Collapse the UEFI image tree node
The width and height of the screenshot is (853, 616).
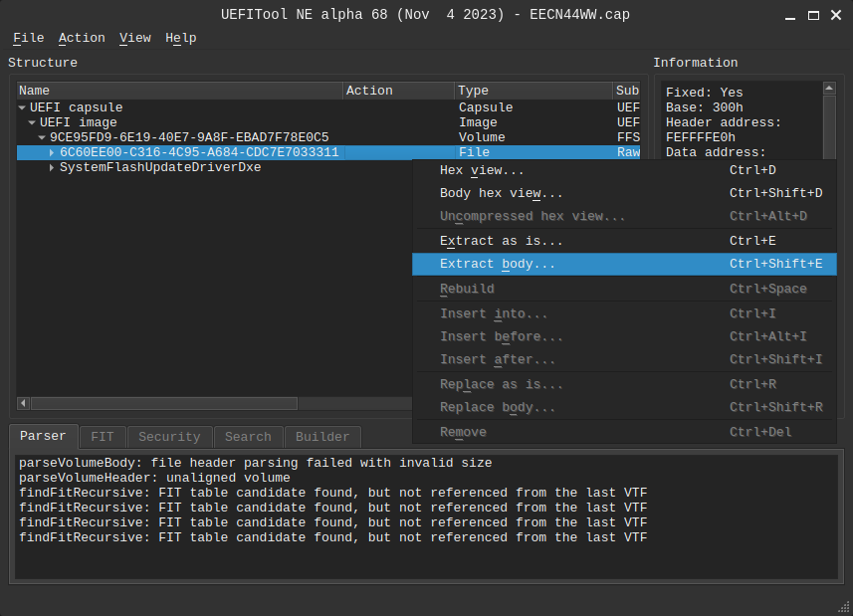click(x=32, y=122)
